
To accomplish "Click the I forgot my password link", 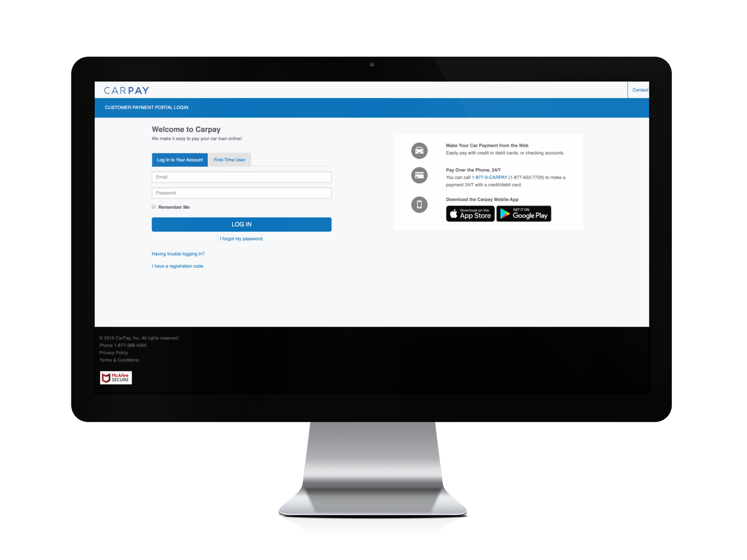I will point(241,238).
